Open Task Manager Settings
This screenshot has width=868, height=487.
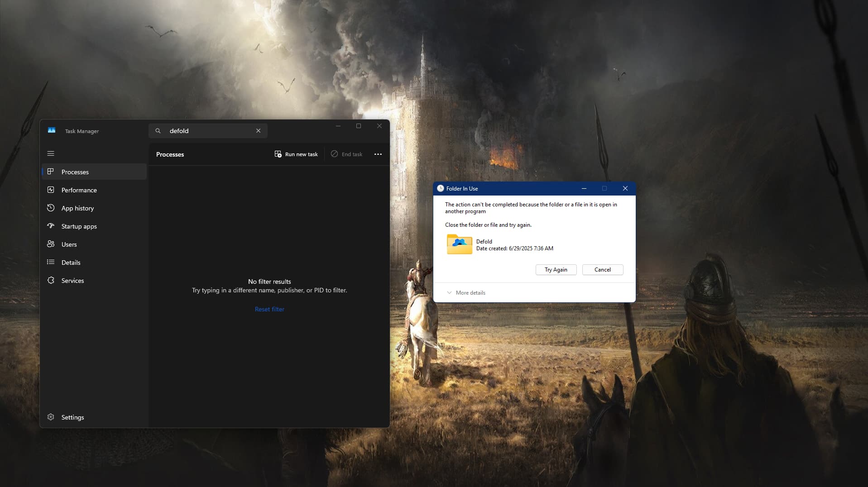point(94,417)
